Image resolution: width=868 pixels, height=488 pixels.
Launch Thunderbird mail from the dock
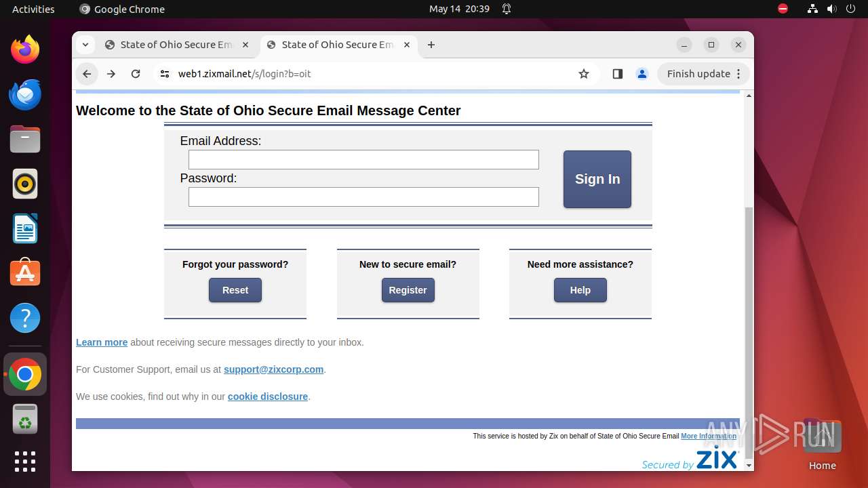pyautogui.click(x=25, y=94)
